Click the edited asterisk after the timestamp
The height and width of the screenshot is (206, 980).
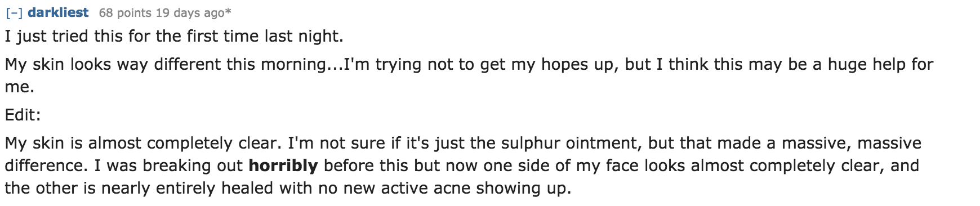tap(229, 11)
